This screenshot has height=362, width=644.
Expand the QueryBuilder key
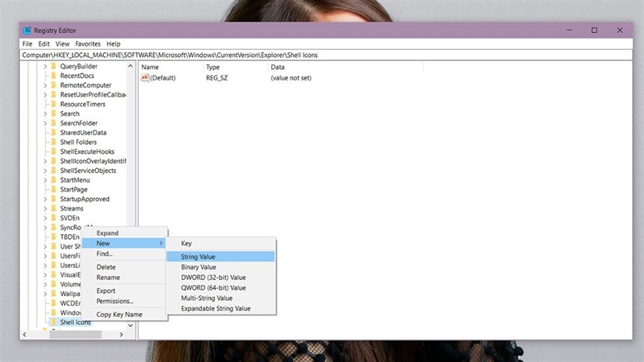click(x=45, y=67)
